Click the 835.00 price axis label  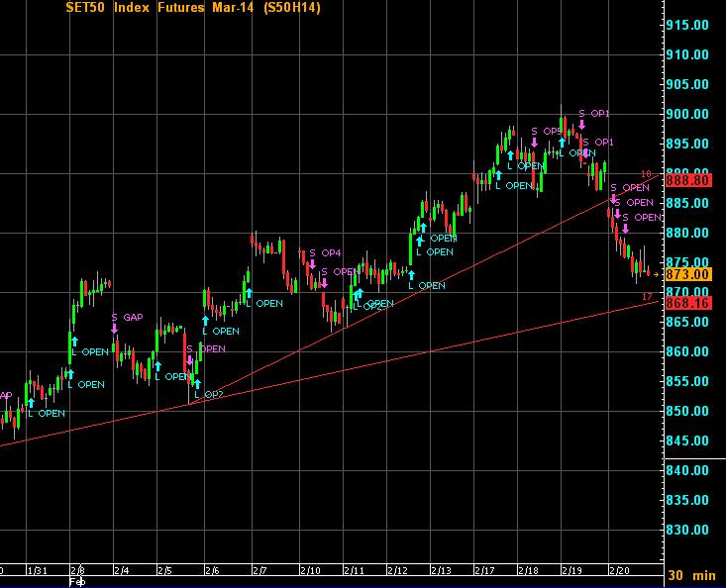point(687,500)
